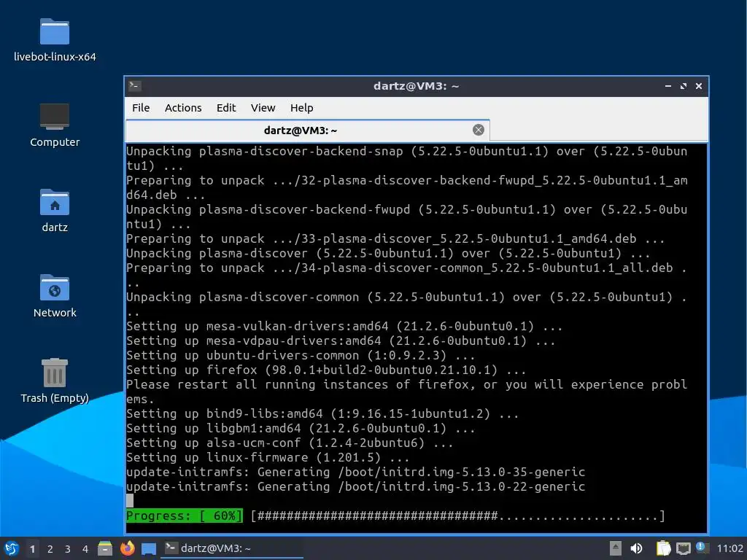The height and width of the screenshot is (560, 747).
Task: Click the 'Setting up libgbm1:amd64' line
Action: [x=300, y=429]
